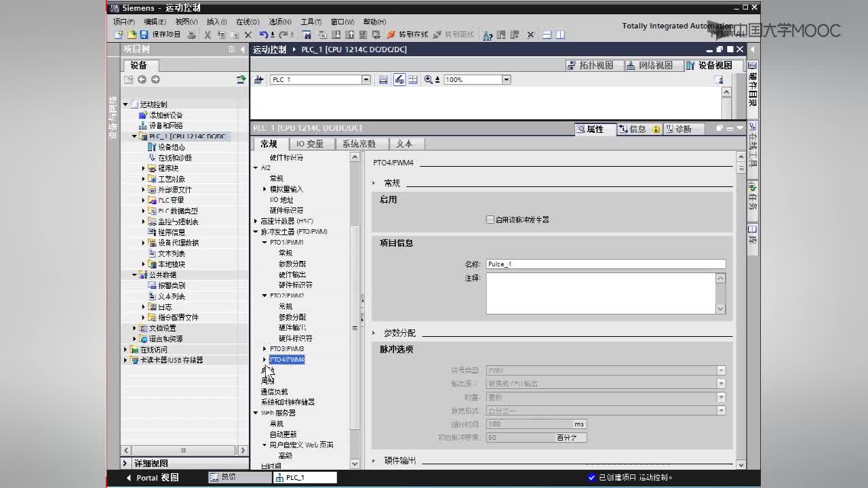Image resolution: width=868 pixels, height=488 pixels.
Task: Open the 项目(P) menu
Action: (123, 22)
